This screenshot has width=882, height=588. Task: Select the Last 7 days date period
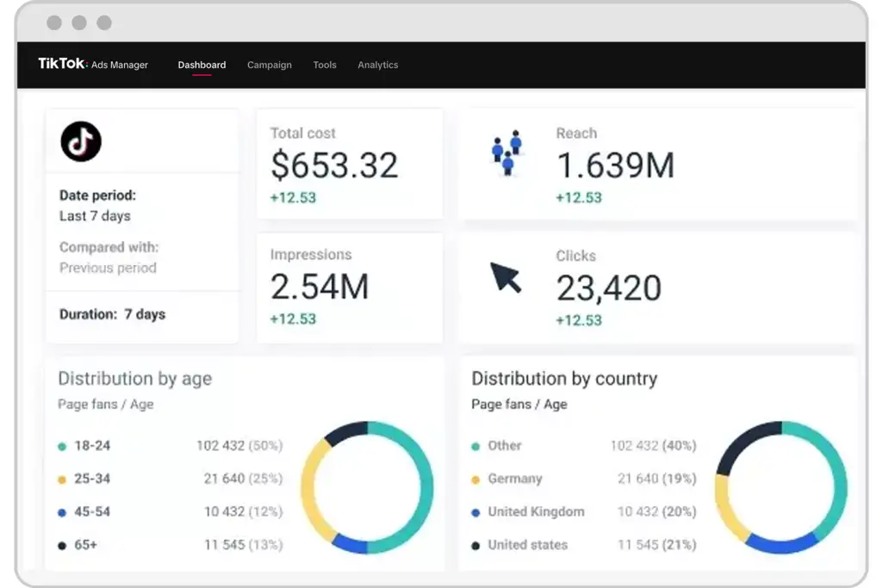pyautogui.click(x=95, y=216)
